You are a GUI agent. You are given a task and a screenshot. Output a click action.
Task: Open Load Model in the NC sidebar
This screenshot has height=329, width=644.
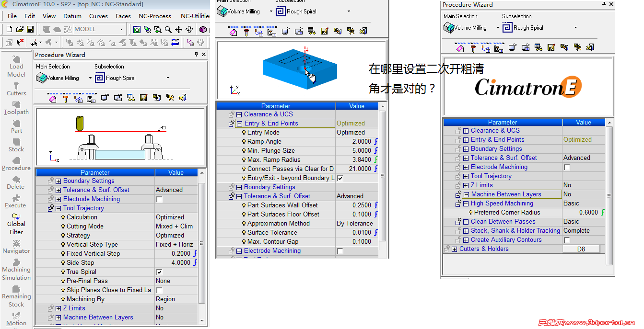click(x=16, y=66)
